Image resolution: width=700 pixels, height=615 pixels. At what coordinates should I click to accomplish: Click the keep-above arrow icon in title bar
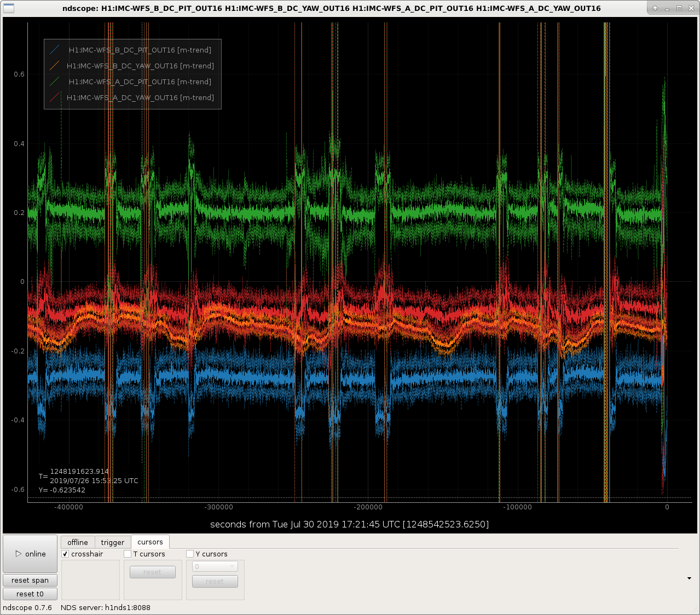click(655, 8)
